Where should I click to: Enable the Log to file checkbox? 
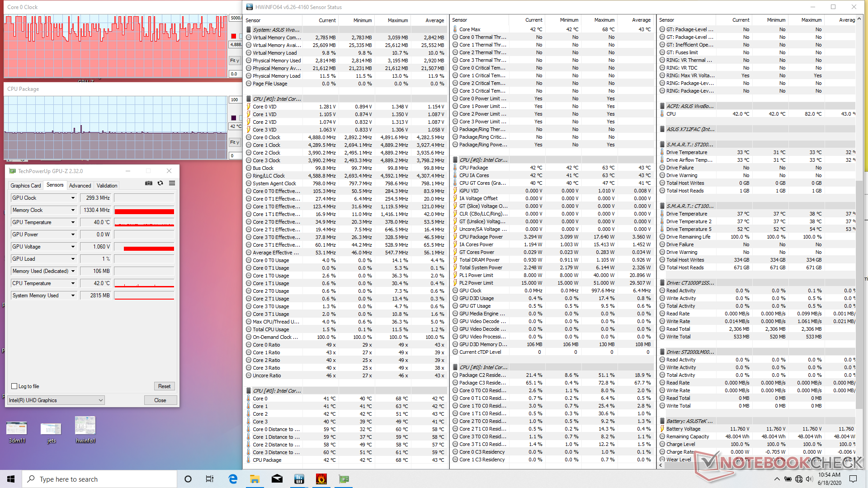(x=14, y=386)
